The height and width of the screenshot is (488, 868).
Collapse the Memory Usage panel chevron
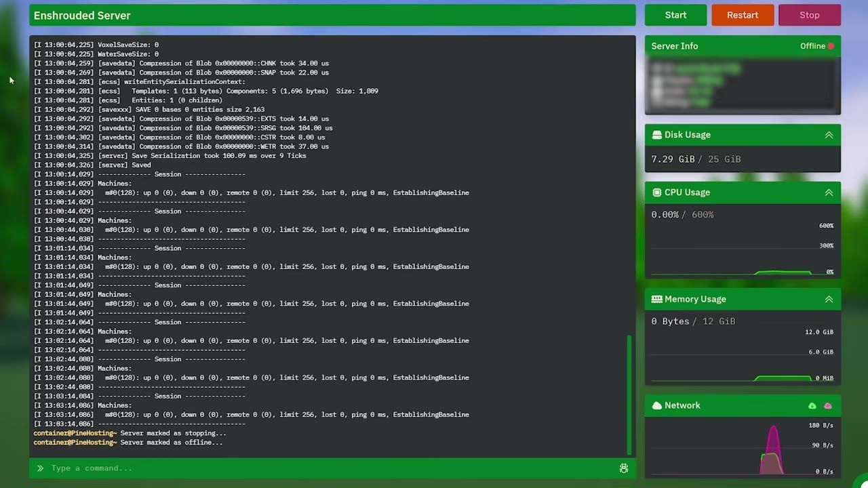tap(829, 299)
